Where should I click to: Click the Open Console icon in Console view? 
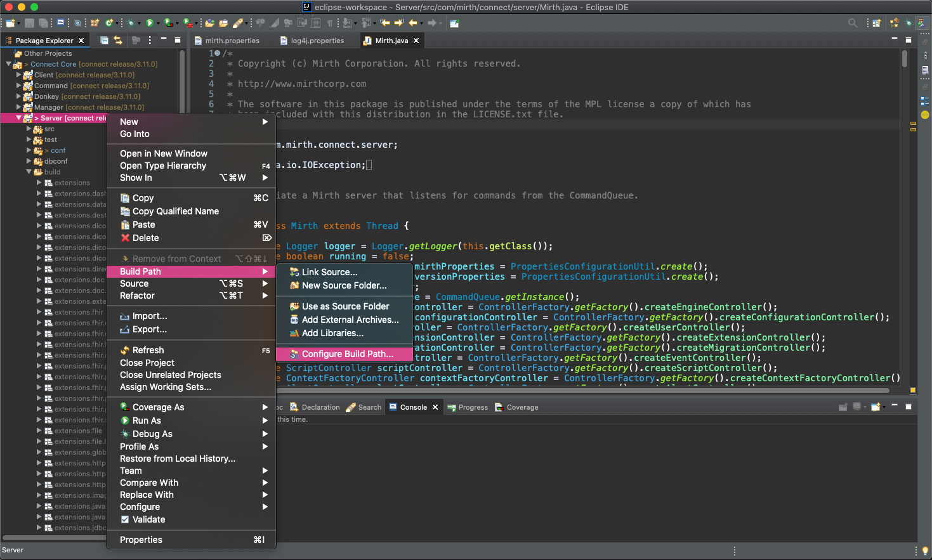(x=875, y=407)
